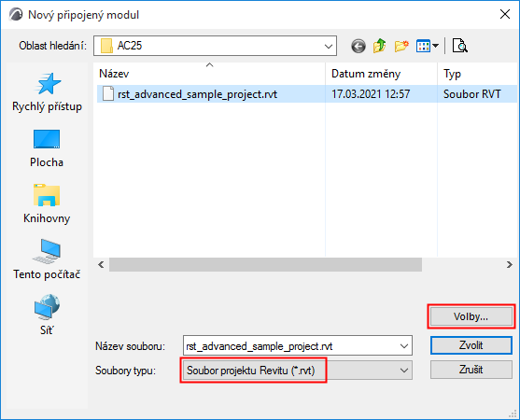
Task: Open the Soubory typu file type dropdown
Action: point(297,371)
